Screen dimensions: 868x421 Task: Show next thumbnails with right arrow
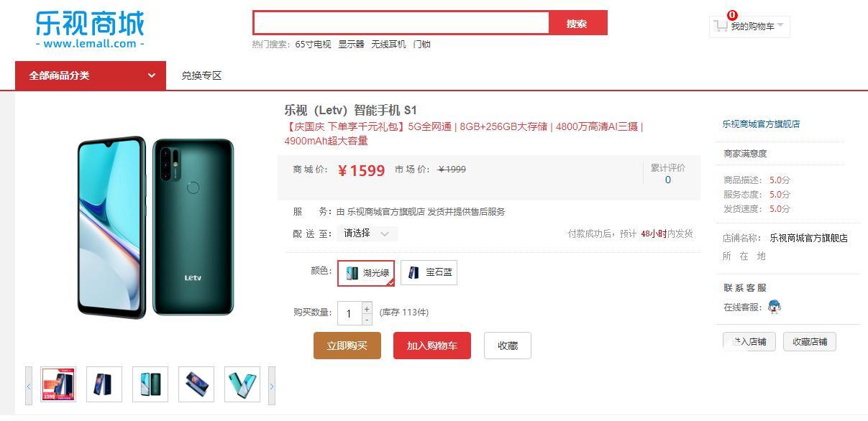(272, 386)
